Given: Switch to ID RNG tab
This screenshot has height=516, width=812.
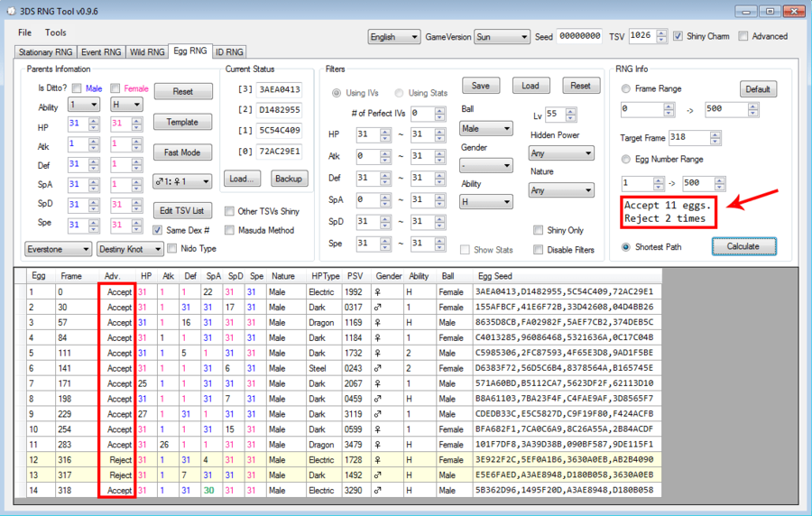Looking at the screenshot, I should [x=229, y=51].
